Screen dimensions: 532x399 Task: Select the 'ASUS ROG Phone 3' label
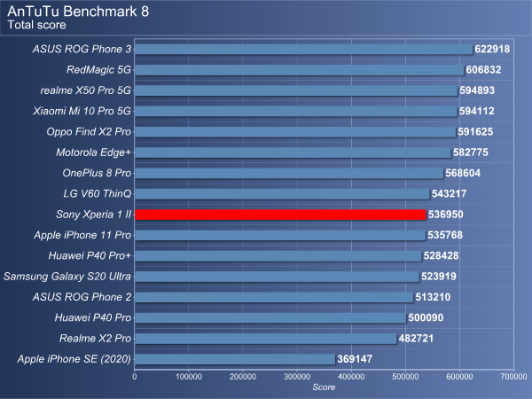82,49
